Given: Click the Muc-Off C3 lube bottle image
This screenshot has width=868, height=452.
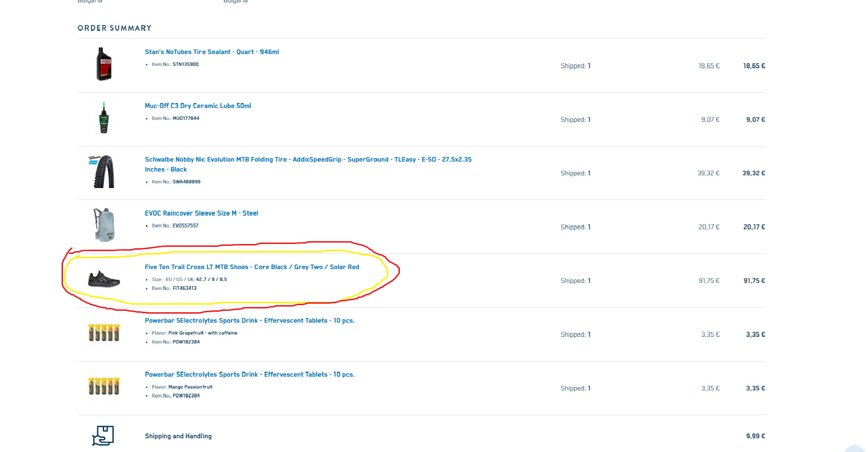Looking at the screenshot, I should click(x=104, y=118).
